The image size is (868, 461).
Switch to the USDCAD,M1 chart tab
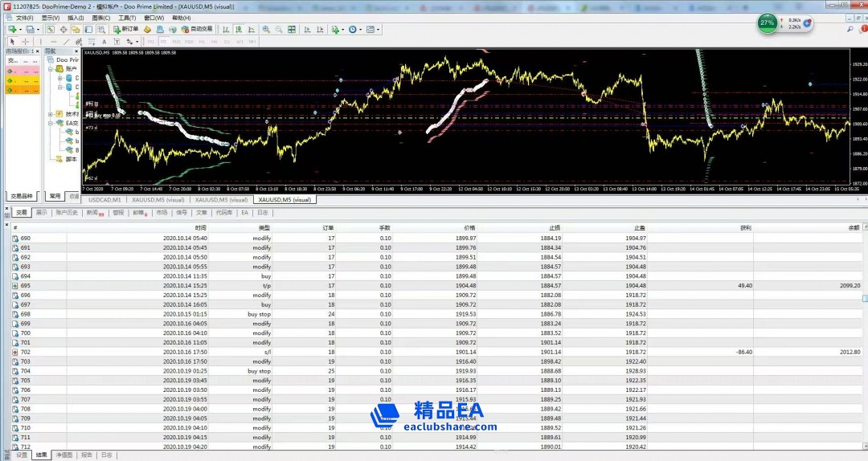click(104, 199)
